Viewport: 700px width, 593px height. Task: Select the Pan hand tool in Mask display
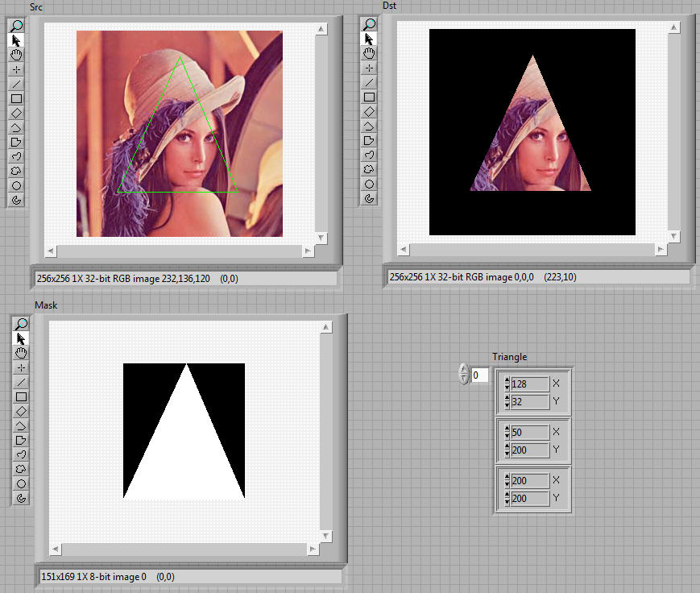[x=21, y=353]
